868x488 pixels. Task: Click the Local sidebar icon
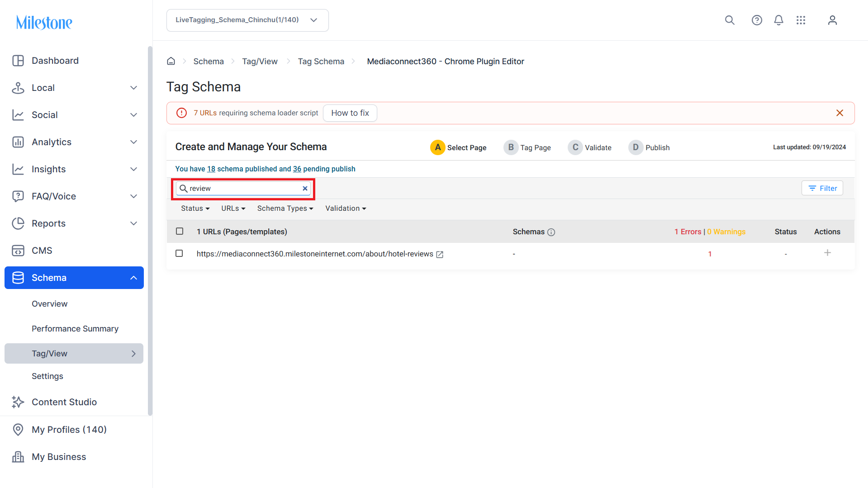pos(18,88)
